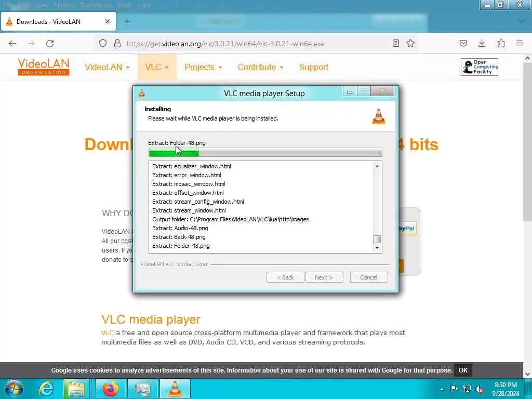Screen dimensions: 532x399
Task: Open the Windows Start menu
Action: click(14, 389)
